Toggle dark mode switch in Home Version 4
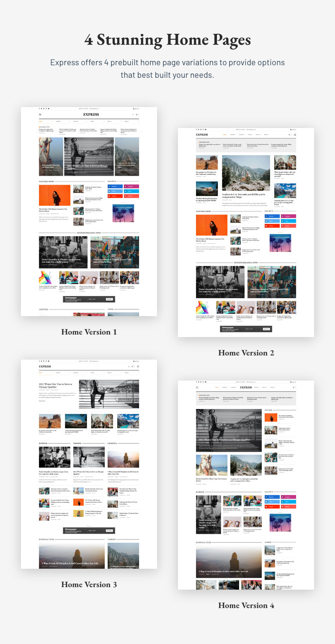 294,388
